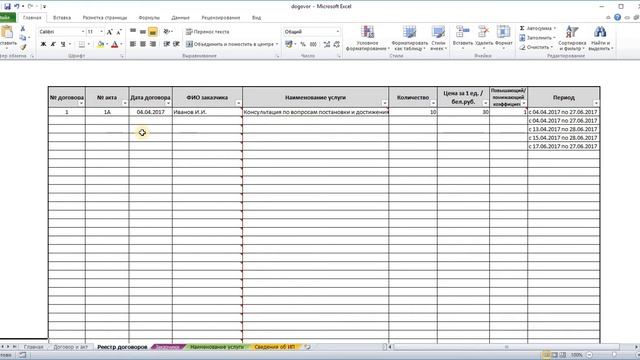640x360 pixels.
Task: Open the Calibri font name dropdown
Action: point(83,31)
